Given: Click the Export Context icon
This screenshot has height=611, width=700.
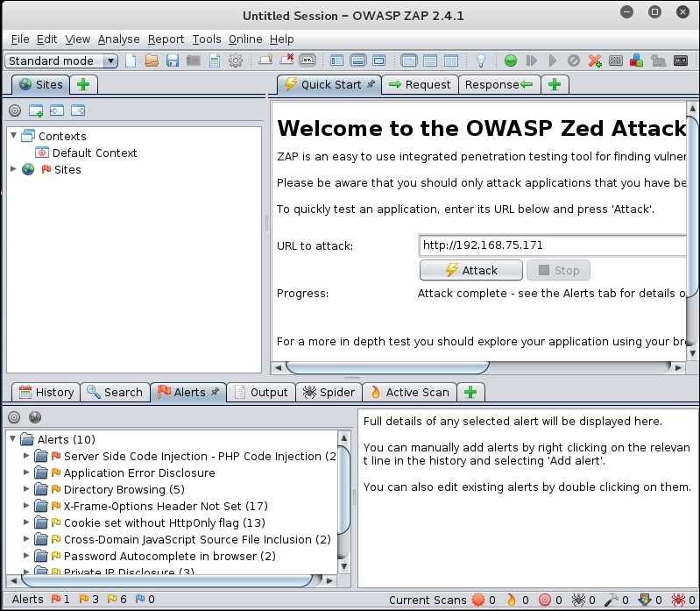Looking at the screenshot, I should (78, 110).
